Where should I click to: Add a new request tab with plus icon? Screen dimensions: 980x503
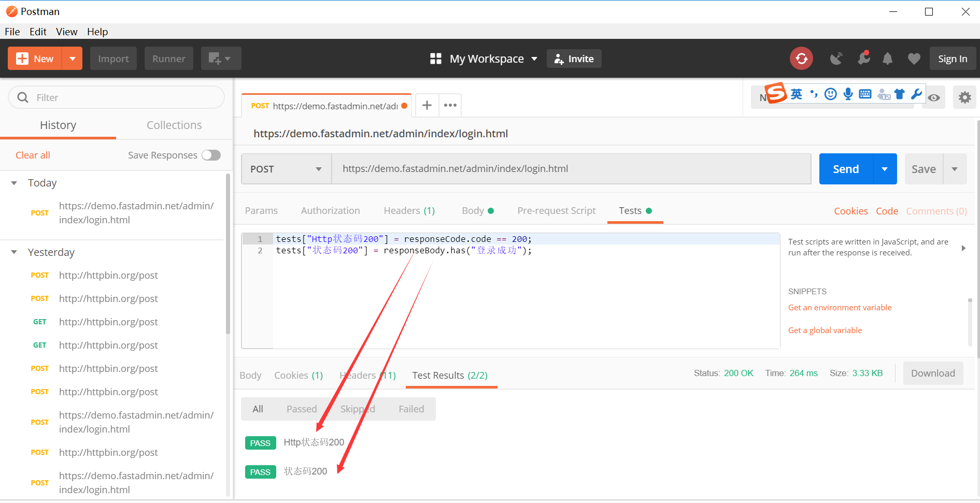pos(427,105)
